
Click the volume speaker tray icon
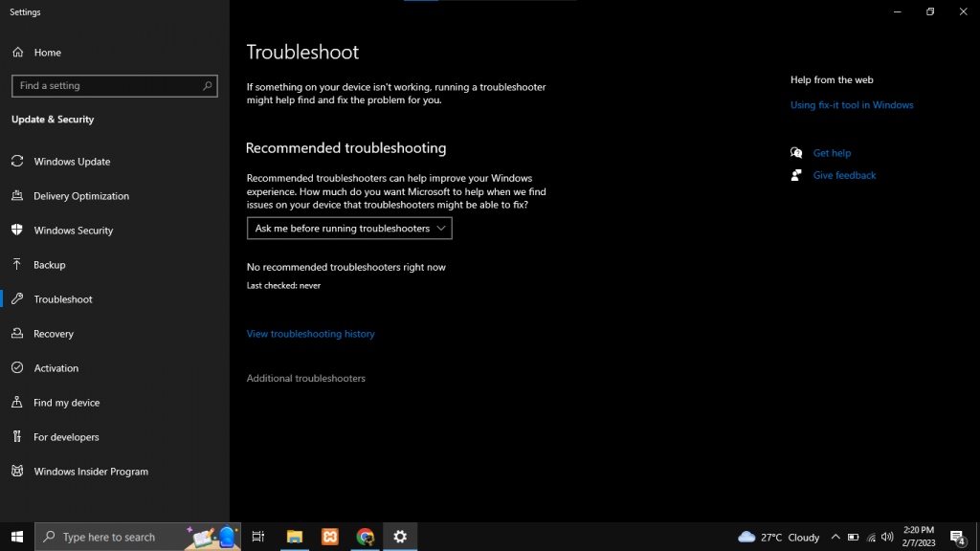pyautogui.click(x=887, y=537)
